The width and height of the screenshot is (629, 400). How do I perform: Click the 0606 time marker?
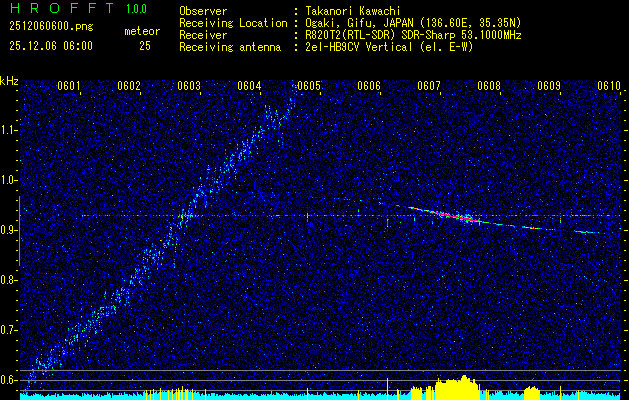369,86
